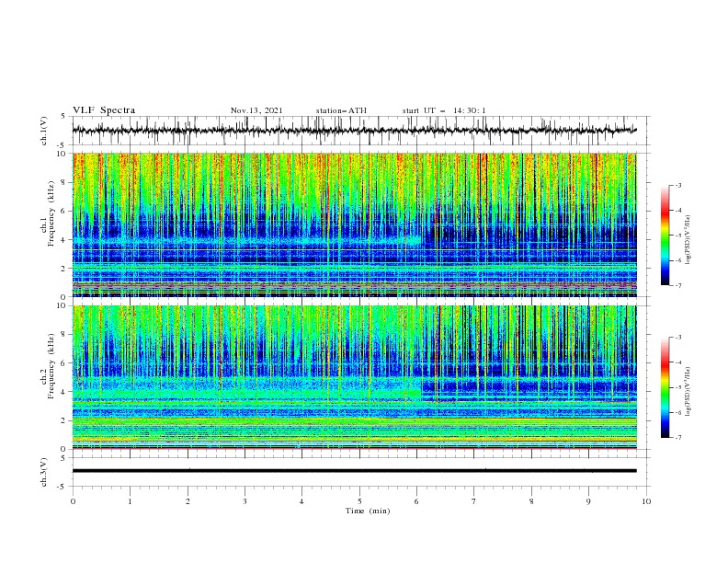This screenshot has height=563, width=728.
Task: Select the date "Nov.13, 2021"
Action: (256, 110)
